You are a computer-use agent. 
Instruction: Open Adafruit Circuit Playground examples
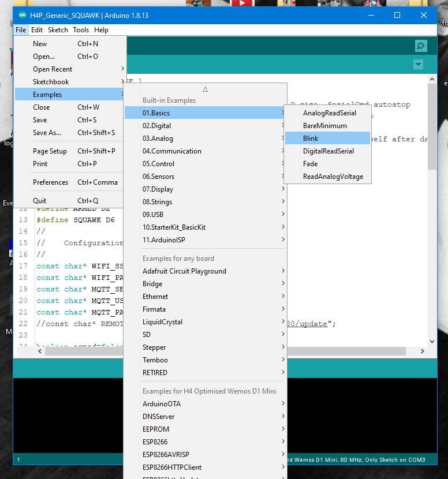click(206, 271)
